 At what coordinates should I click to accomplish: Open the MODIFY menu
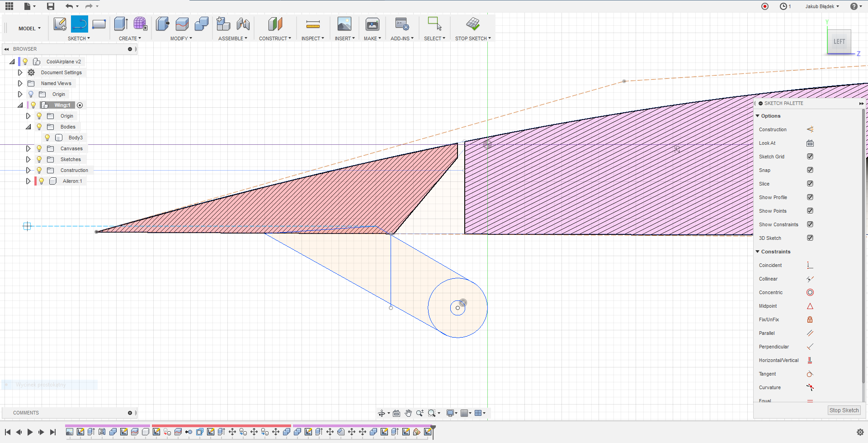pyautogui.click(x=181, y=38)
